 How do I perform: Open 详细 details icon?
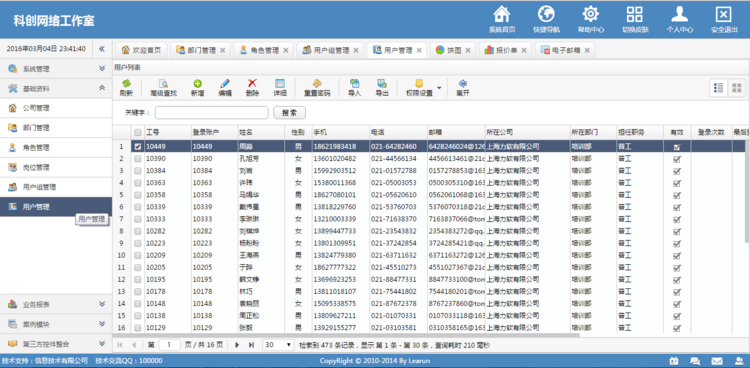[280, 83]
